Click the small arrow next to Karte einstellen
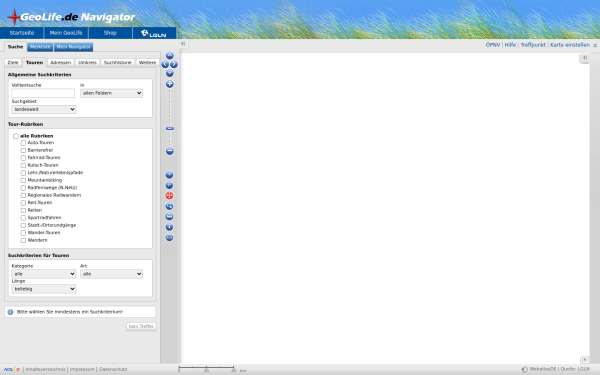The image size is (600, 375). coord(595,45)
